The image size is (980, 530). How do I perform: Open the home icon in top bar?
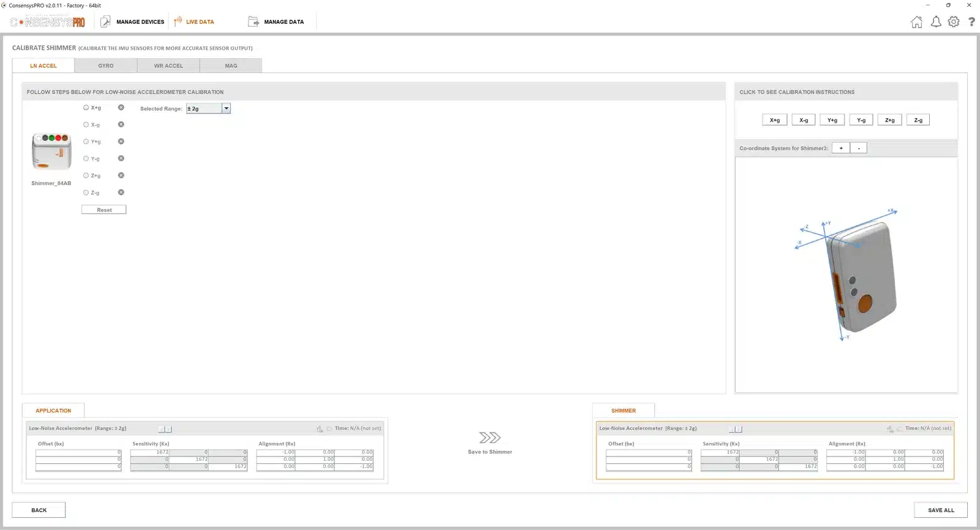pos(916,22)
